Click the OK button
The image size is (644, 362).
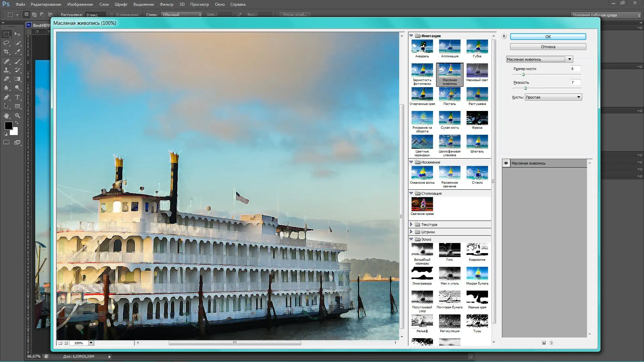548,37
